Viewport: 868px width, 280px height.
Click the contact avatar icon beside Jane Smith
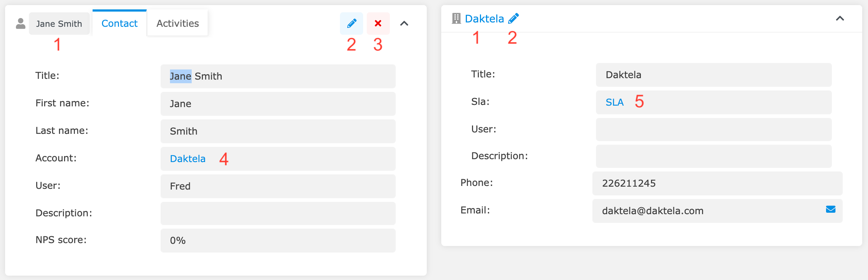[20, 23]
